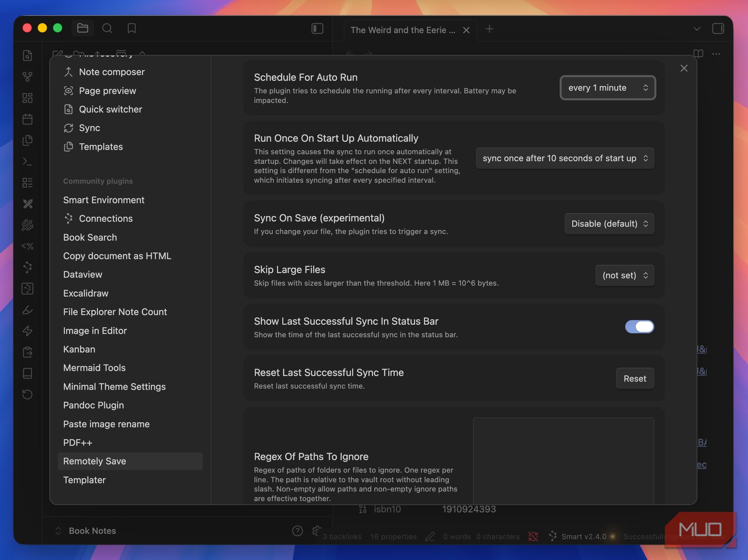Click 'Smart v2.4.0' in status bar
This screenshot has width=748, height=560.
click(583, 536)
